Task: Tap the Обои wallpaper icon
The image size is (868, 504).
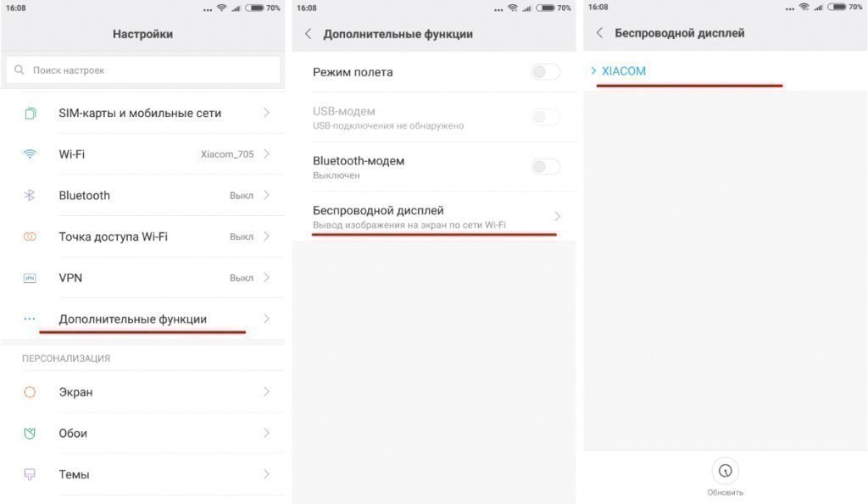Action: point(30,433)
